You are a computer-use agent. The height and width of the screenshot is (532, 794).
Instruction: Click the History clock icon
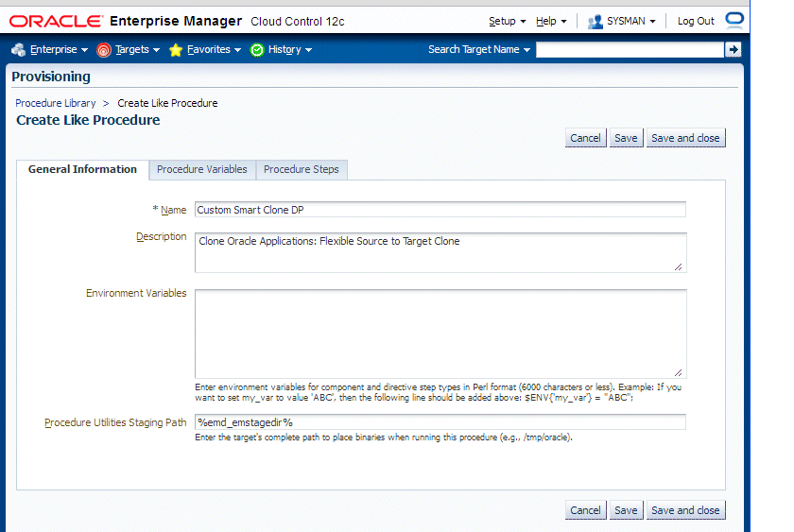pos(257,50)
